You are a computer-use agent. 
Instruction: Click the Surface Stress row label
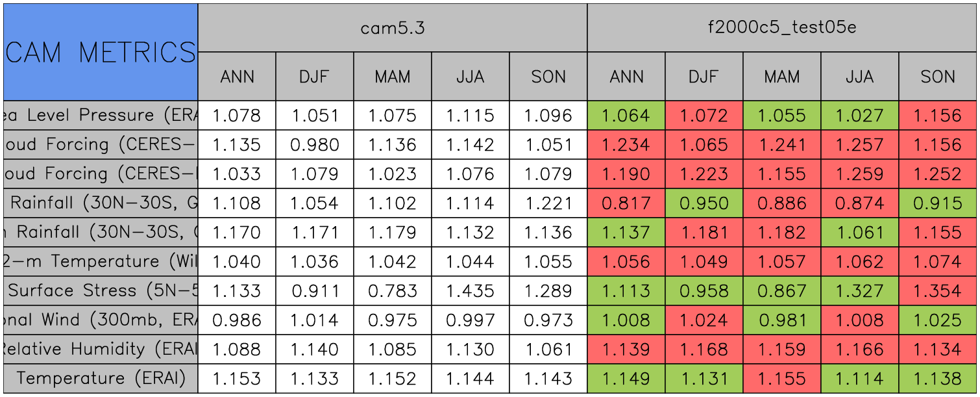point(101,290)
